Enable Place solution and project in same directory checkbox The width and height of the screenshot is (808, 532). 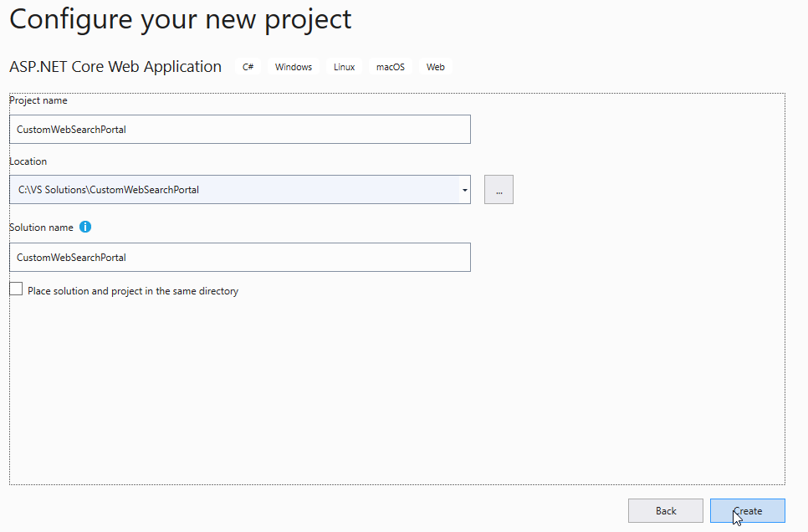(x=16, y=289)
